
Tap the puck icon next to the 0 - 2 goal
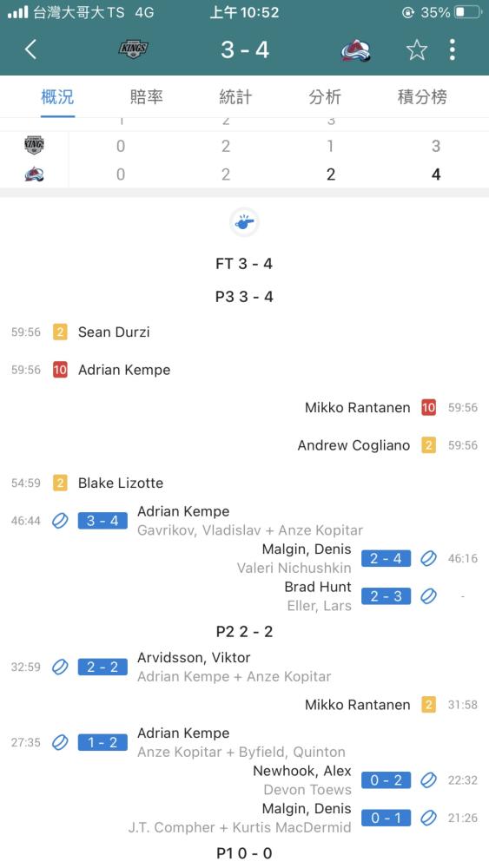click(x=428, y=780)
